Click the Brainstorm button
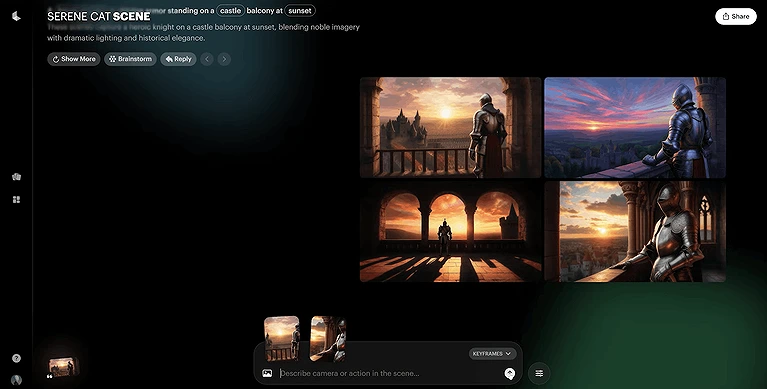The image size is (767, 389). click(130, 59)
